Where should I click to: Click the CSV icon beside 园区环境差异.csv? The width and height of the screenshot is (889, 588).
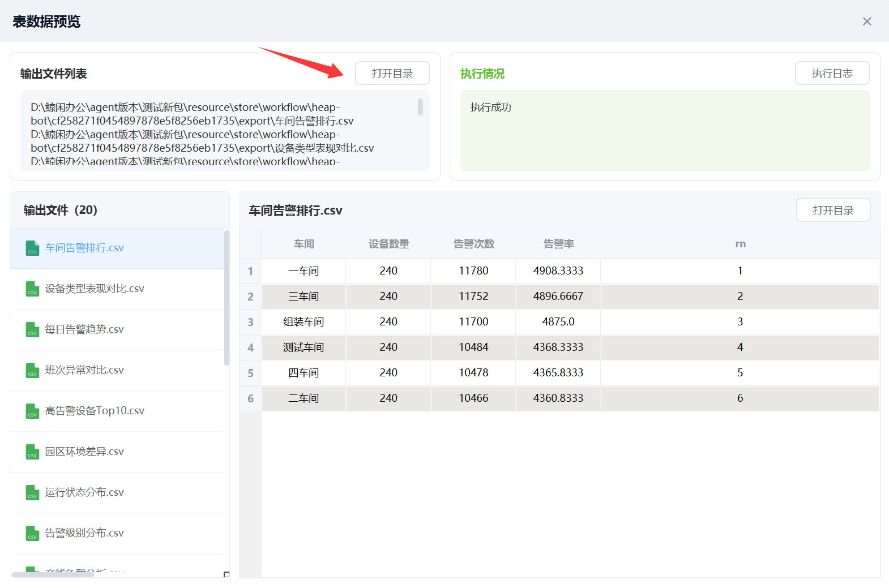pyautogui.click(x=32, y=452)
